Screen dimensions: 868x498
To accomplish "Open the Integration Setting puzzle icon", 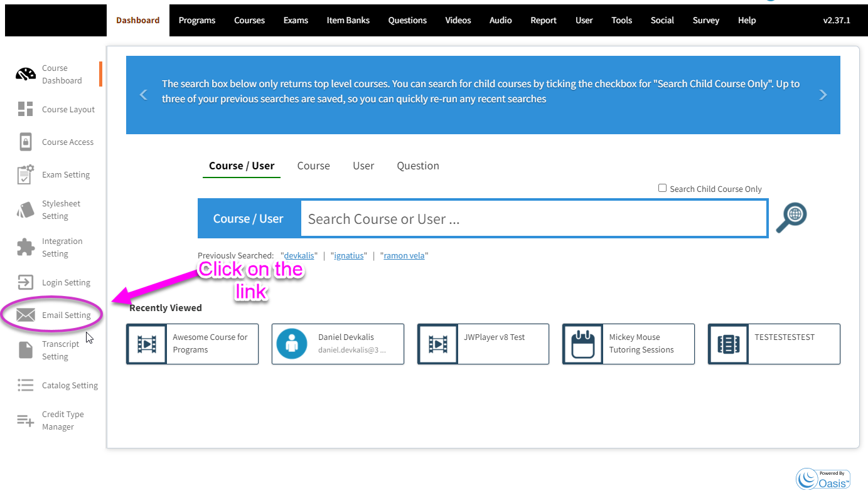I will 26,247.
